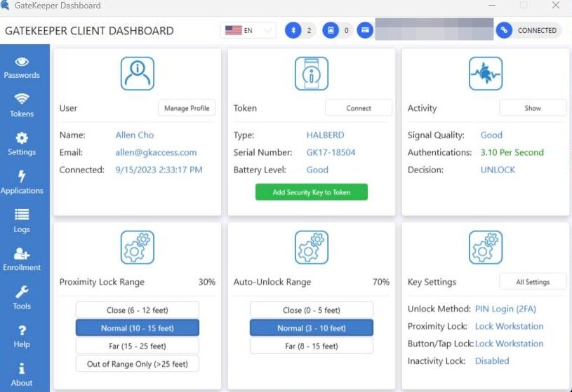Image resolution: width=572 pixels, height=392 pixels.
Task: Click the Token info icon
Action: pyautogui.click(x=312, y=74)
